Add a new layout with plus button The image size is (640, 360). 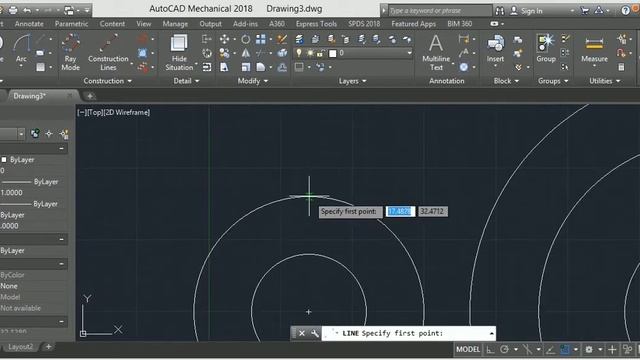click(48, 347)
